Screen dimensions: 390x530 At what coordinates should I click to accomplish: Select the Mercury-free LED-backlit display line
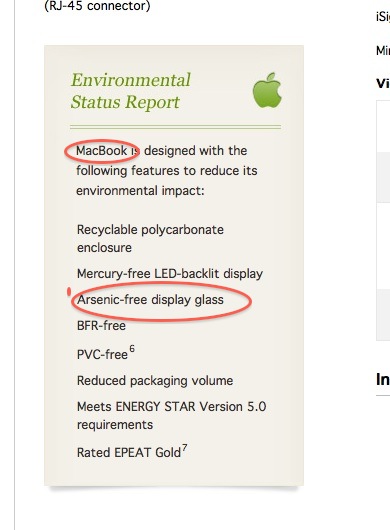point(170,274)
